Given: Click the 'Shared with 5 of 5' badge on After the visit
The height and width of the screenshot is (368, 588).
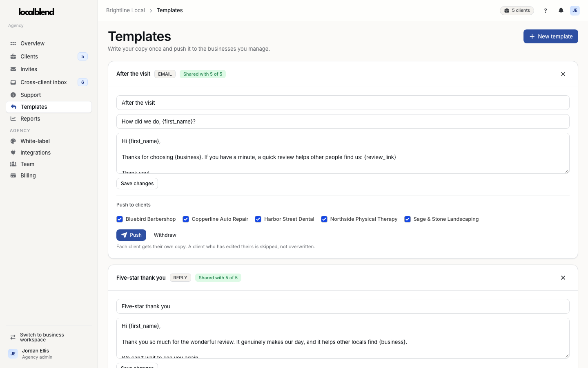Looking at the screenshot, I should (203, 74).
